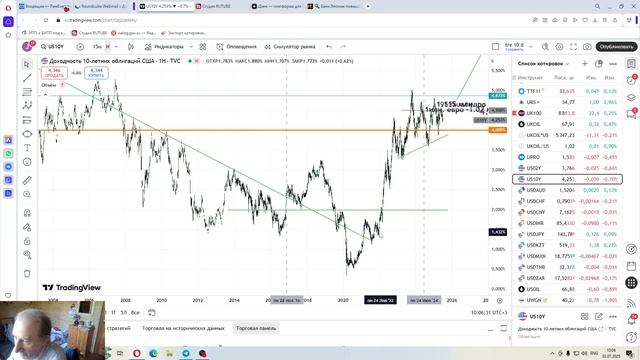Select the layout setup square icon

point(495,47)
